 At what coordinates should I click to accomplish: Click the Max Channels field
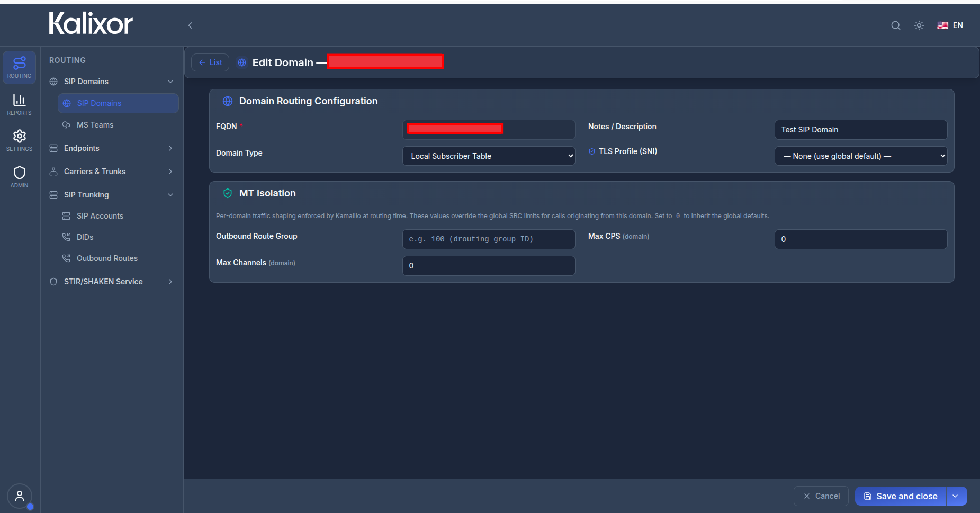point(489,266)
